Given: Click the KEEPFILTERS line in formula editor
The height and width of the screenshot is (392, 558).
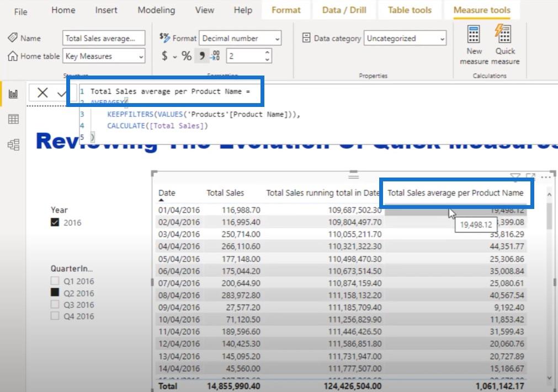Looking at the screenshot, I should 204,115.
